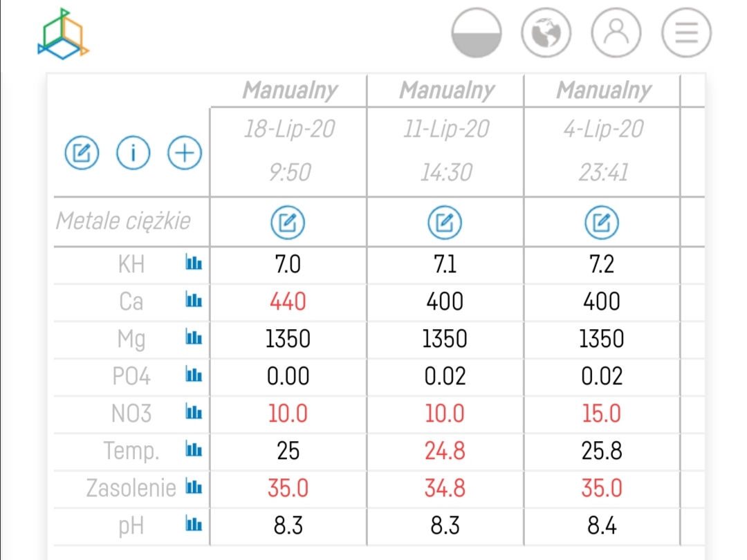Select the 18-Lip-20 date header
The width and height of the screenshot is (747, 560).
(288, 129)
